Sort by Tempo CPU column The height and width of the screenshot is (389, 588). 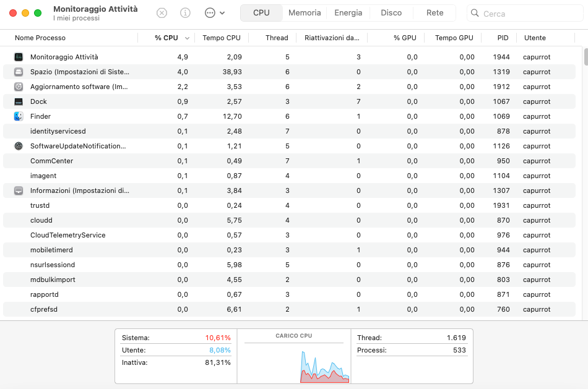(221, 38)
